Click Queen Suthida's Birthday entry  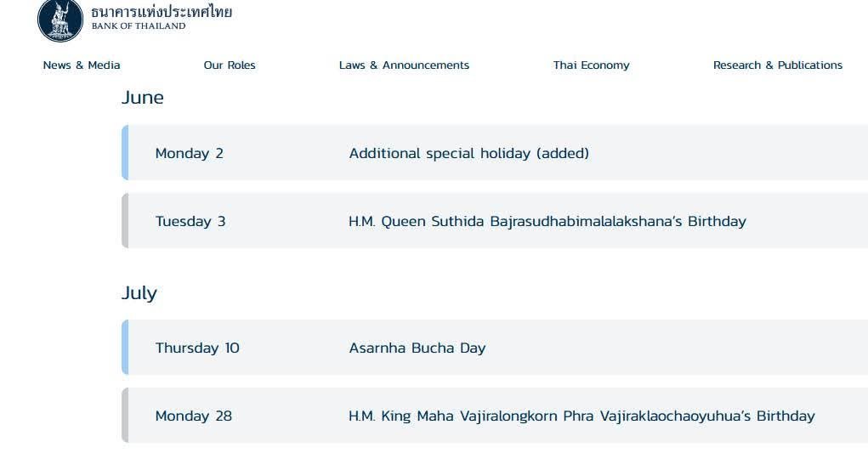547,222
